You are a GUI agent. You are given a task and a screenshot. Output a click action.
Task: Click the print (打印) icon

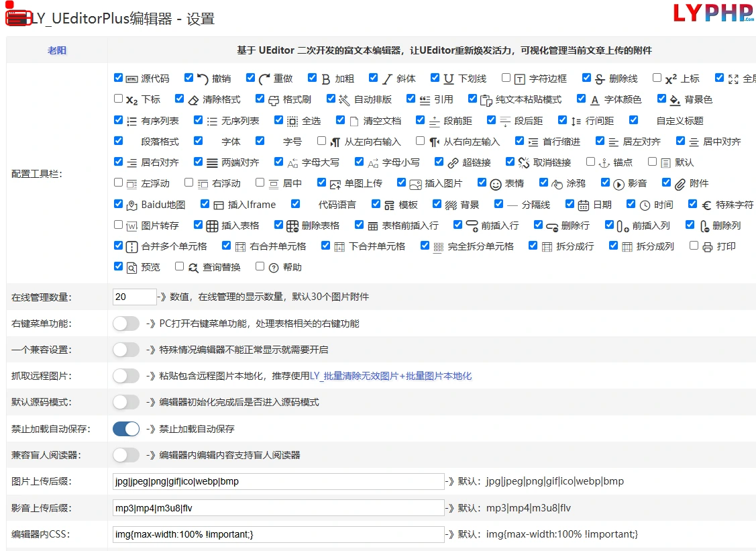pos(707,248)
